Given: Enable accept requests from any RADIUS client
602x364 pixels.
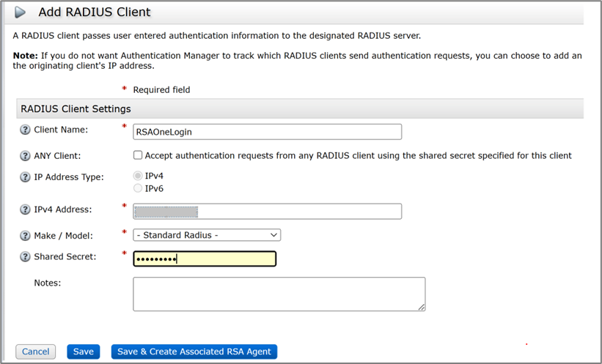Looking at the screenshot, I should tap(138, 155).
